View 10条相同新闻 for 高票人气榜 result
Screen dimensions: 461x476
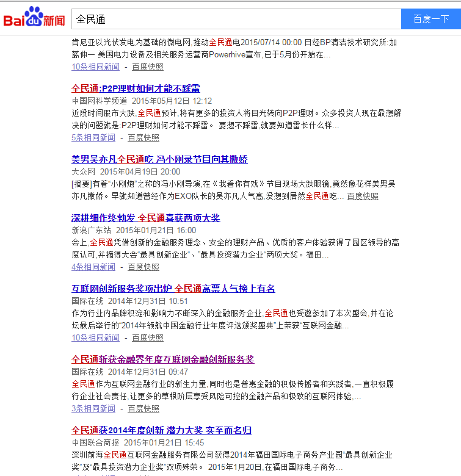click(x=96, y=337)
